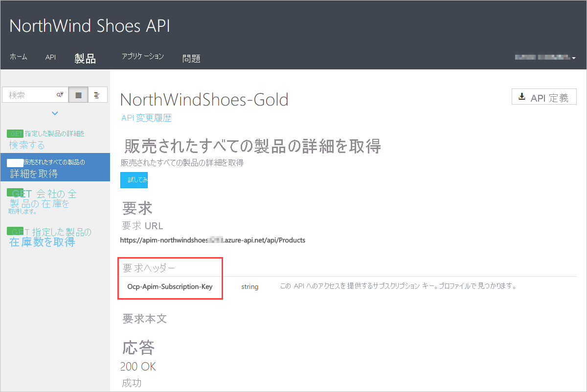Open search filter options in the sidebar search box

click(59, 94)
